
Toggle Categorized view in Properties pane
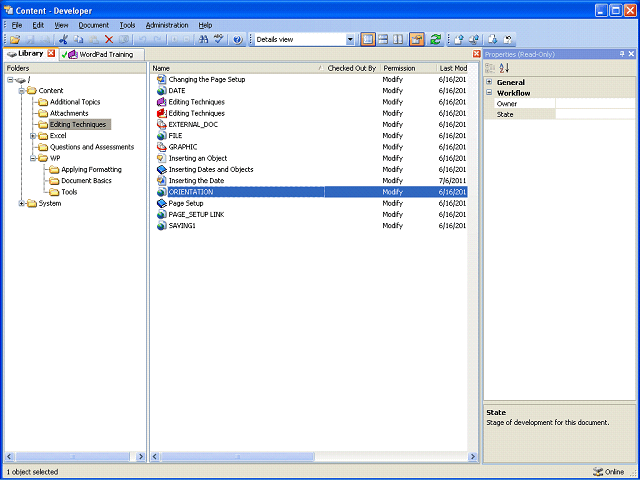pyautogui.click(x=490, y=68)
